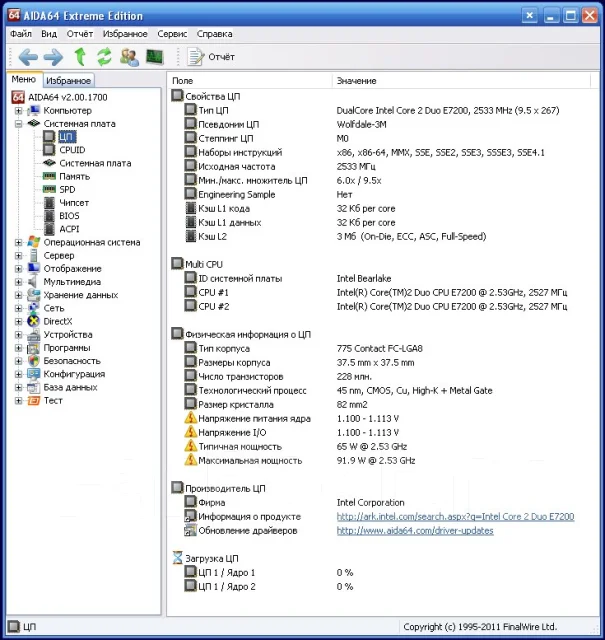Click the Windows flag Операционная система icon
This screenshot has width=605, height=640.
pyautogui.click(x=33, y=242)
